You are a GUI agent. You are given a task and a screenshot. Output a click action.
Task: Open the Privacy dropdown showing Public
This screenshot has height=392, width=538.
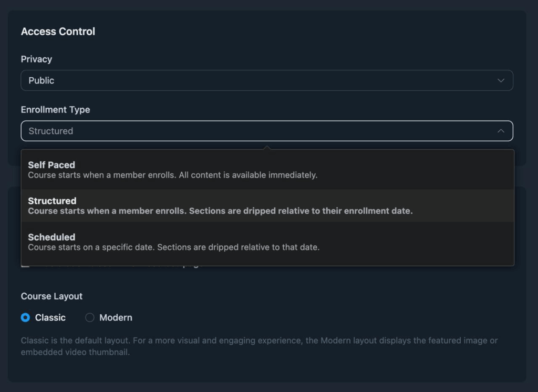(x=267, y=80)
